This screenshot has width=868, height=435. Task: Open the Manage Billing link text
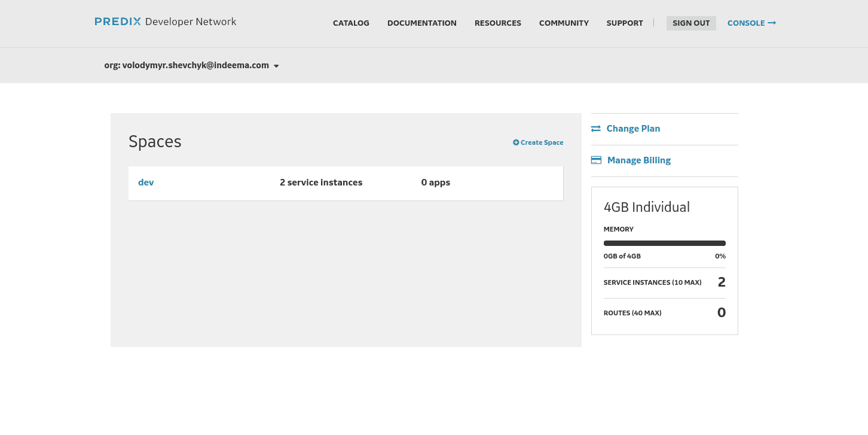click(638, 160)
